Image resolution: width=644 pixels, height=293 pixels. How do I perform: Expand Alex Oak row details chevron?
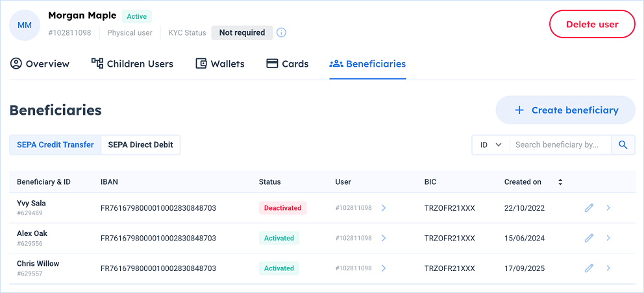608,238
